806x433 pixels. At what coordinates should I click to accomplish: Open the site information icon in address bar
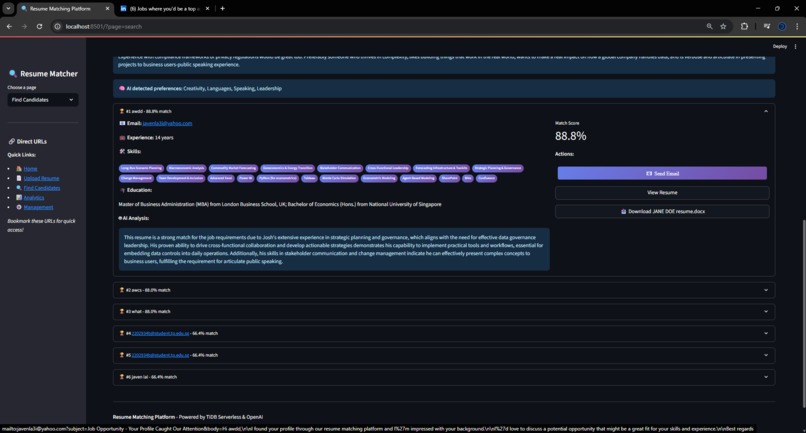coord(58,26)
